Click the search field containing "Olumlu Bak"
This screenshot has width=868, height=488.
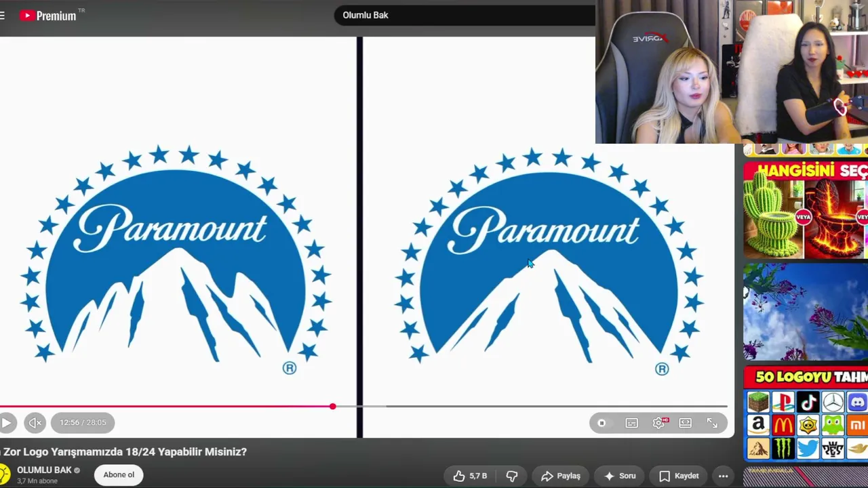465,15
